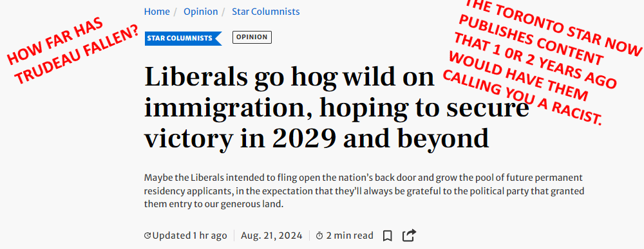This screenshot has height=249, width=644.
Task: Bookmark this article with the bookmark icon
Action: coord(387,236)
